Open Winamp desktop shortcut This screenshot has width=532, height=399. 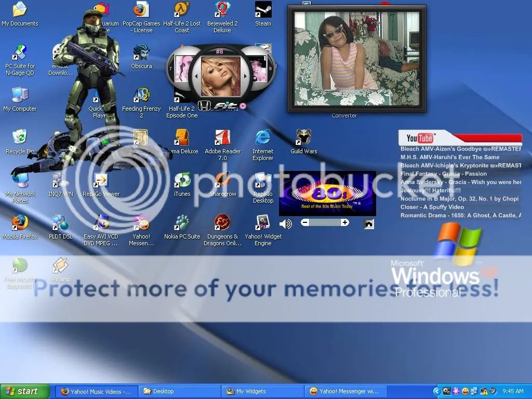[x=60, y=270]
